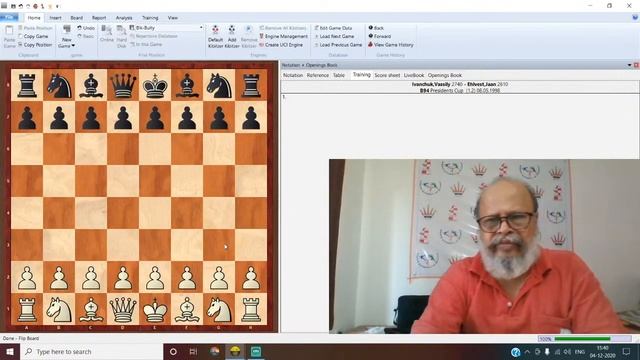The width and height of the screenshot is (640, 360).
Task: Click the Add Kibitzer icon
Action: [232, 30]
